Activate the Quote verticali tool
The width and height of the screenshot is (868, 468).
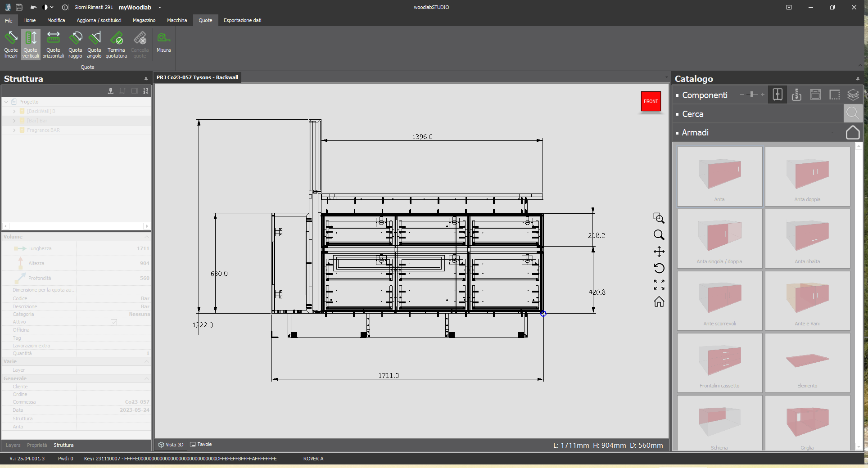[x=30, y=44]
